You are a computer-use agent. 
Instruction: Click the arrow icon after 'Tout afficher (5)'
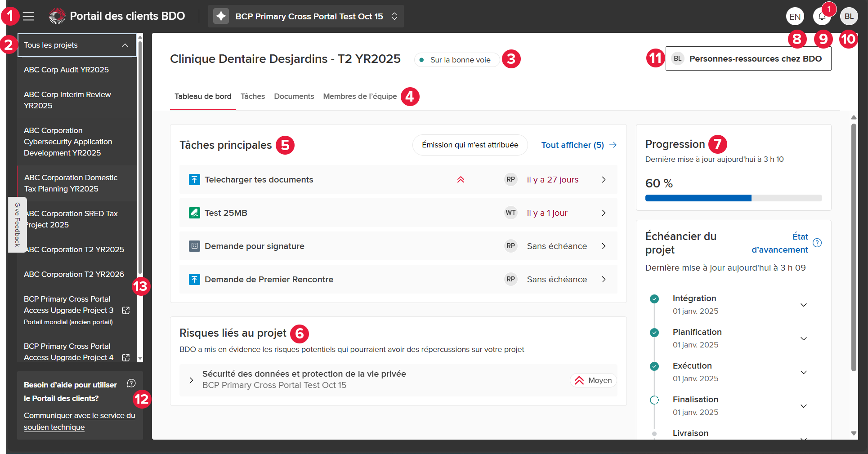[613, 145]
